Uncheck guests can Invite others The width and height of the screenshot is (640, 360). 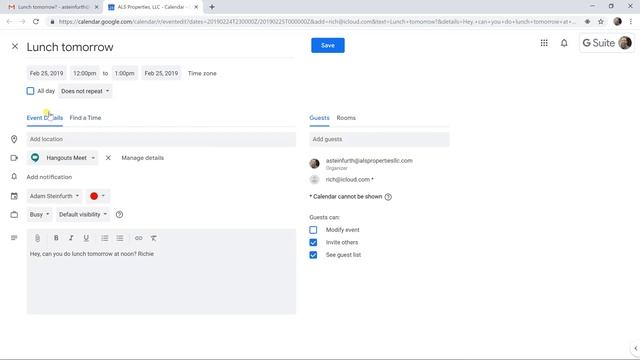click(x=313, y=242)
